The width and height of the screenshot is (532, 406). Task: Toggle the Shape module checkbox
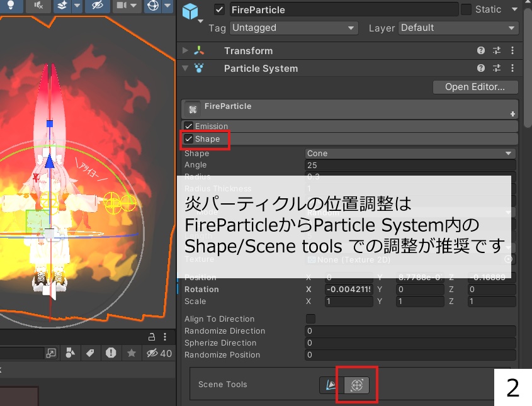pyautogui.click(x=188, y=139)
